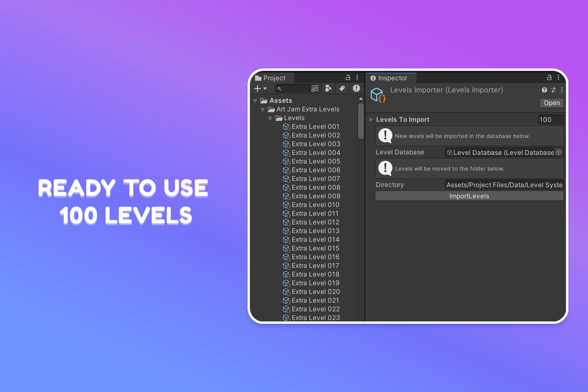Click the asset icon of Extra Level 015

287,248
